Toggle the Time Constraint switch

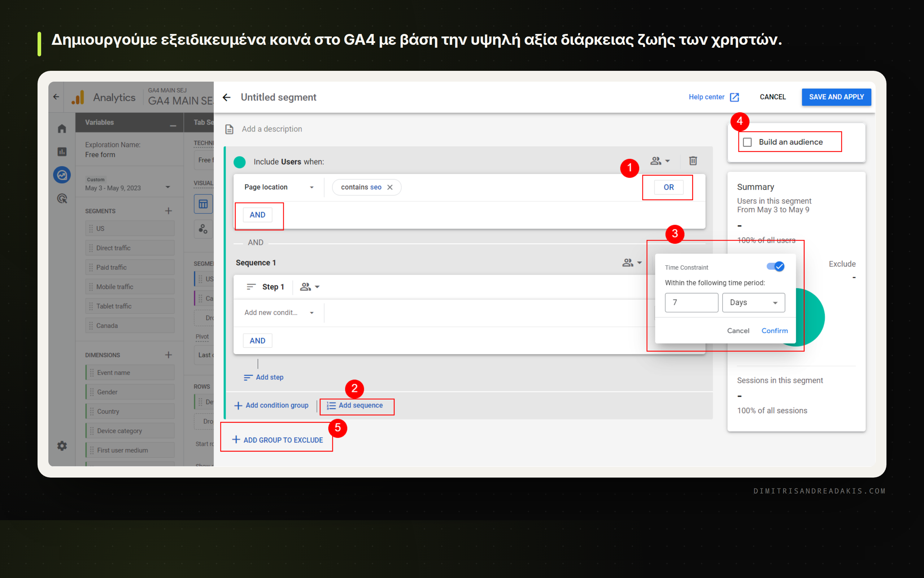(775, 267)
